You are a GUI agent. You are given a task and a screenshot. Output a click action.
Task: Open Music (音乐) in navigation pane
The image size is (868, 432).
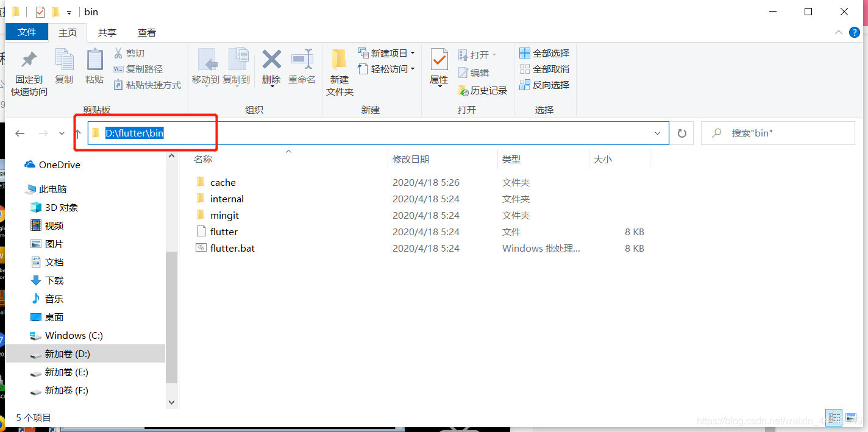pyautogui.click(x=47, y=299)
